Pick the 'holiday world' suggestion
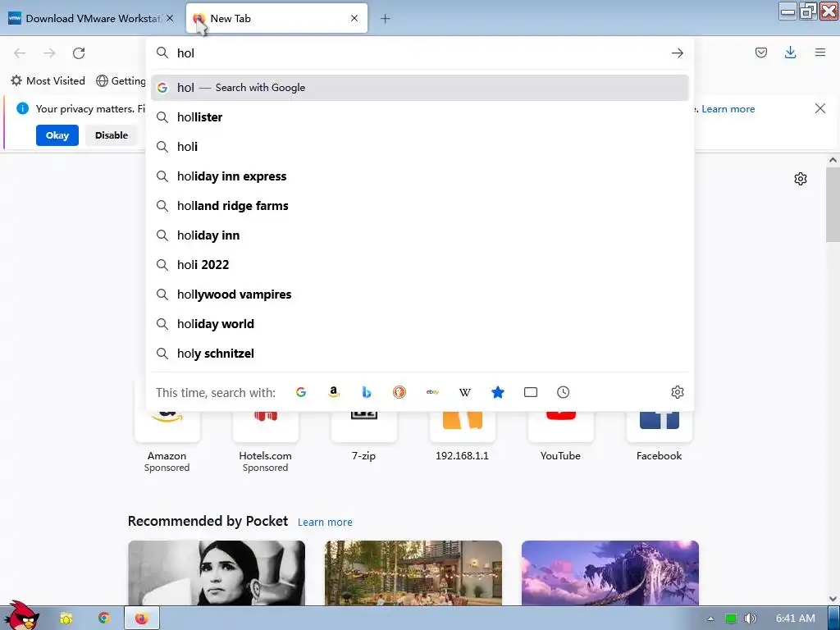 (x=419, y=324)
